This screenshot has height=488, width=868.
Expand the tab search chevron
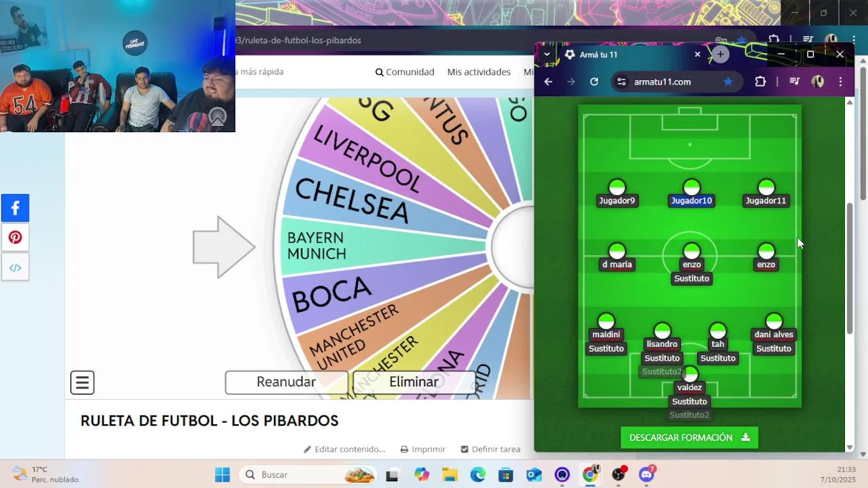click(x=547, y=54)
